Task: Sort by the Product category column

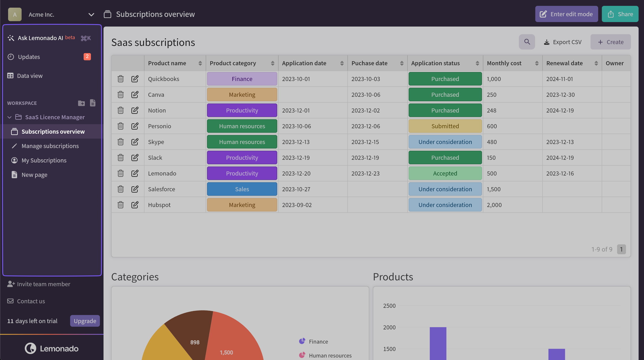Action: point(272,63)
